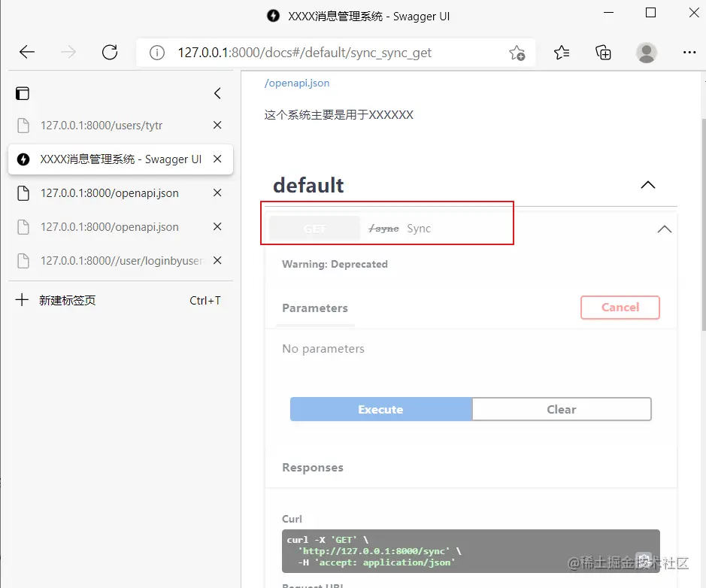Screen dimensions: 706x588
Task: Click the browser forward arrow
Action: [68, 52]
